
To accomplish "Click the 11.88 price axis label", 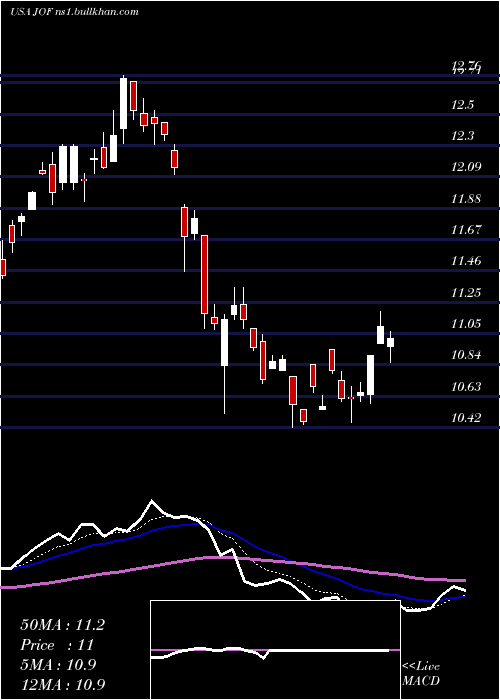I will pos(466,199).
